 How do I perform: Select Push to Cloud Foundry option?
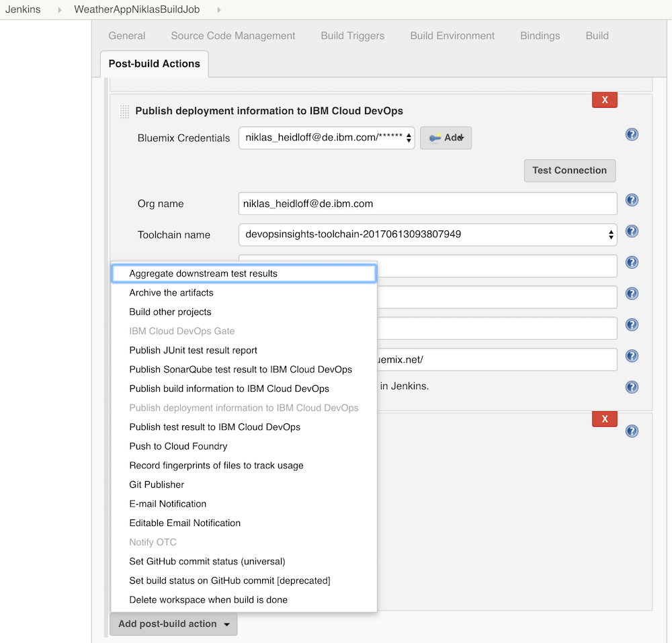[178, 446]
